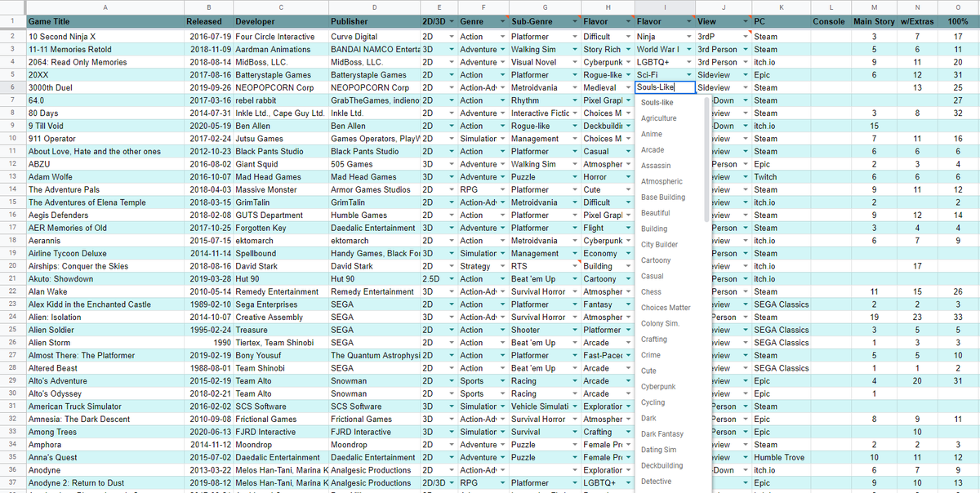Grab the dropdown list scrollbar

(x=707, y=159)
